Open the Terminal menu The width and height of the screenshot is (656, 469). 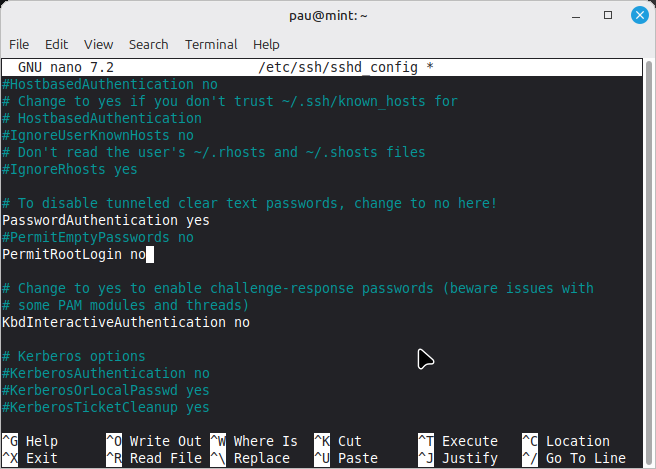[211, 44]
